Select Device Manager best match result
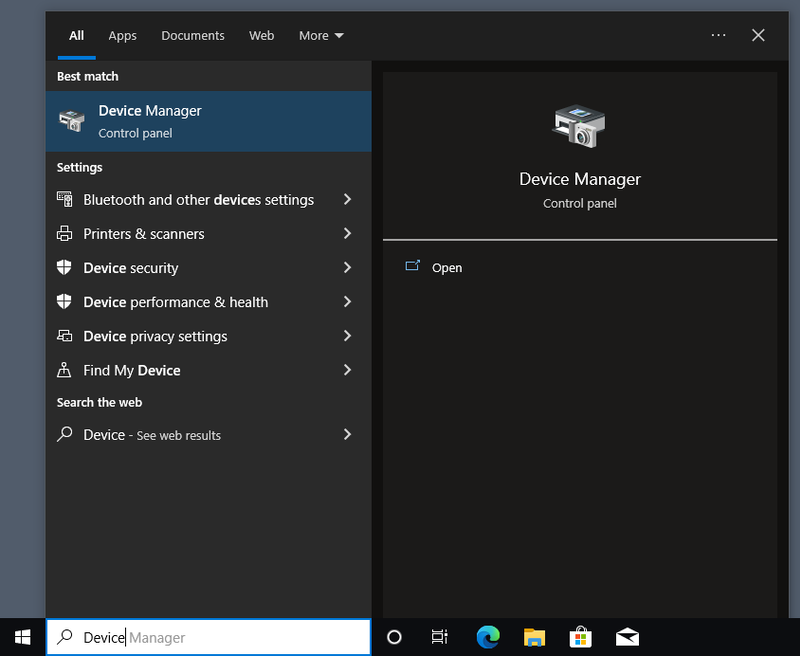Screen dimensions: 800x656 208,121
